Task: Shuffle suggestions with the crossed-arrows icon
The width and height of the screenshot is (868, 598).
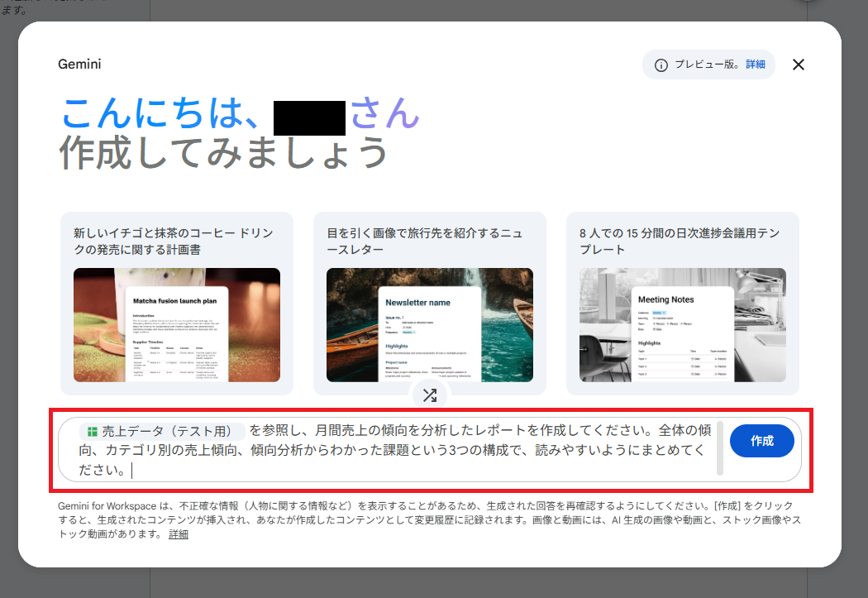Action: [430, 395]
